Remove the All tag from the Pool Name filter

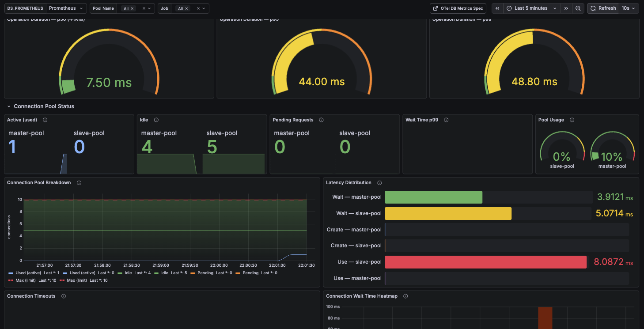tap(132, 8)
